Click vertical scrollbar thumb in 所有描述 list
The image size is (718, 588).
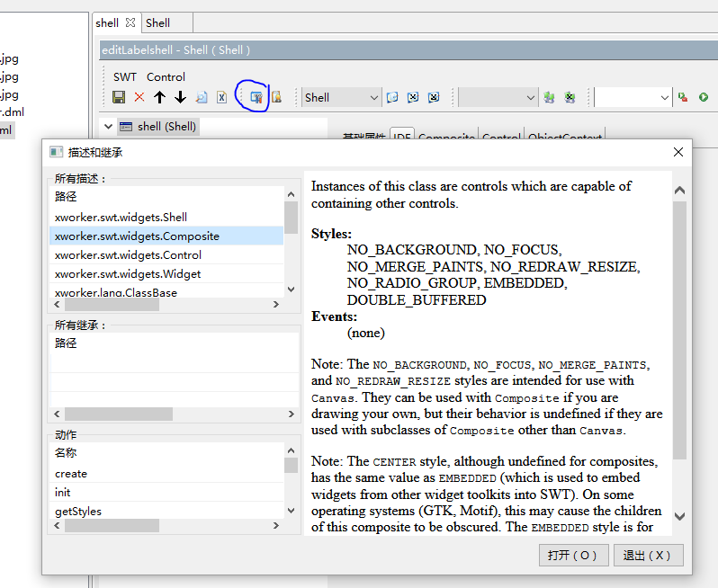click(291, 218)
